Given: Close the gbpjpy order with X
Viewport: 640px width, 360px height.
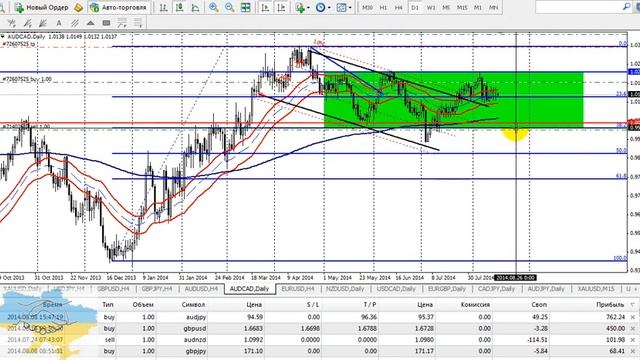Looking at the screenshot, I should (x=633, y=351).
